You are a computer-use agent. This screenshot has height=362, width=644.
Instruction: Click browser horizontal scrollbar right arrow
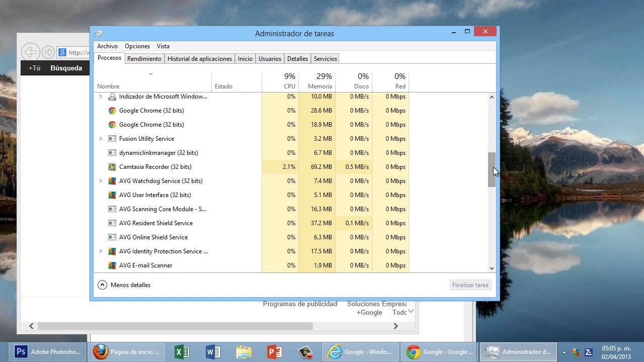click(x=395, y=326)
